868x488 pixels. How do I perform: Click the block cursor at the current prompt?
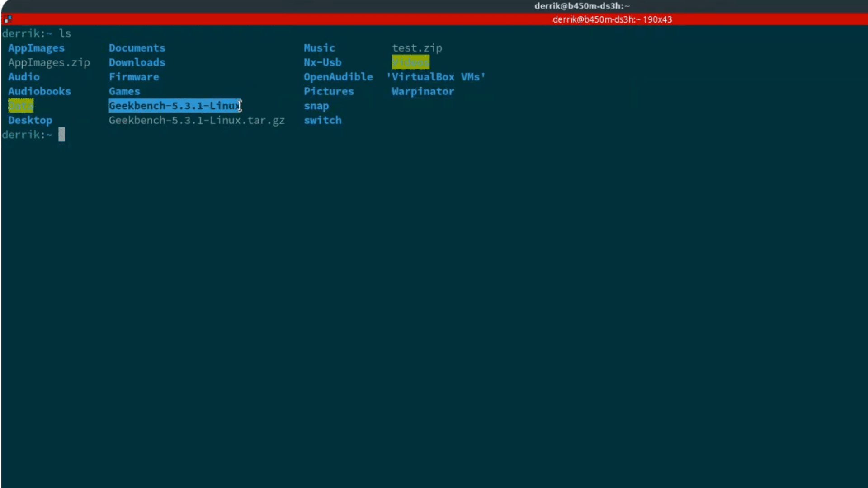point(61,134)
